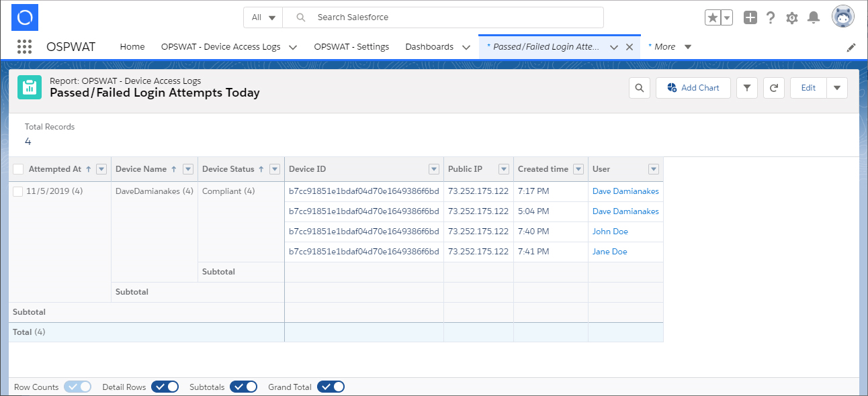Click the Public IP in the 5:04 PM row
This screenshot has width=868, height=396.
478,211
